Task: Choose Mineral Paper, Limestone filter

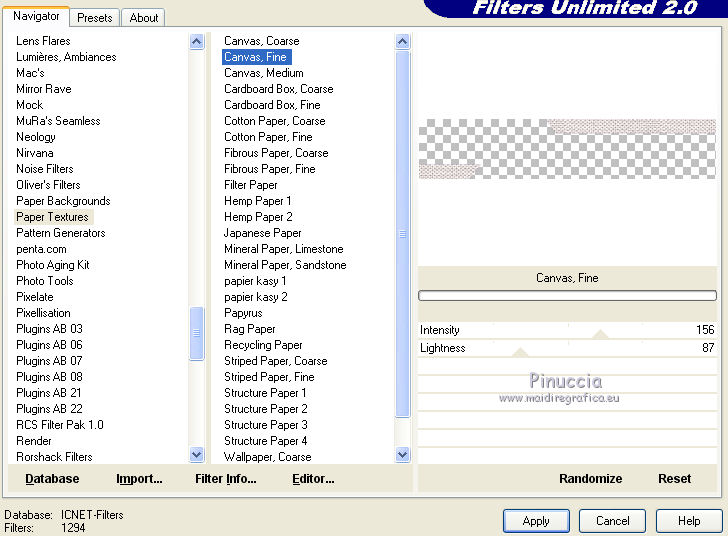Action: (x=284, y=249)
